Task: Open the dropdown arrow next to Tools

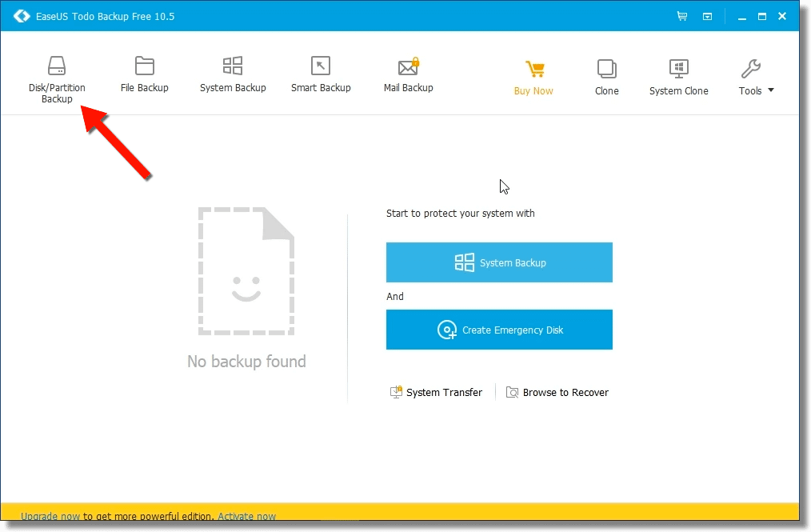Action: pyautogui.click(x=769, y=90)
